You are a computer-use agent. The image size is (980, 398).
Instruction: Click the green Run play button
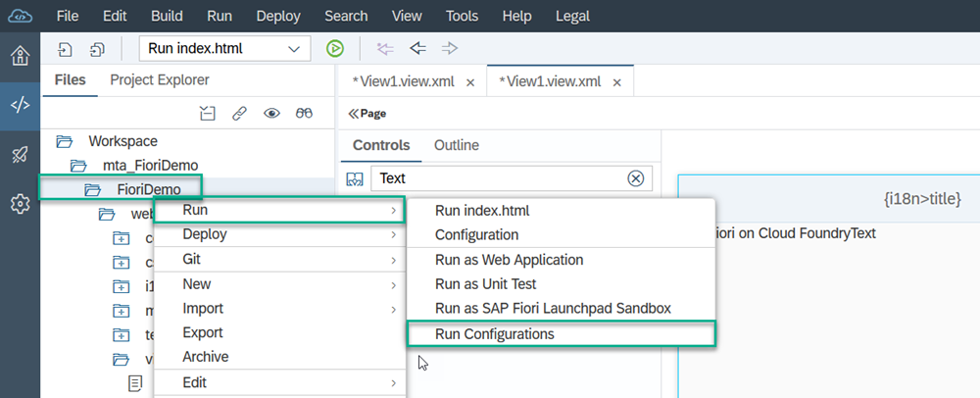pos(335,48)
